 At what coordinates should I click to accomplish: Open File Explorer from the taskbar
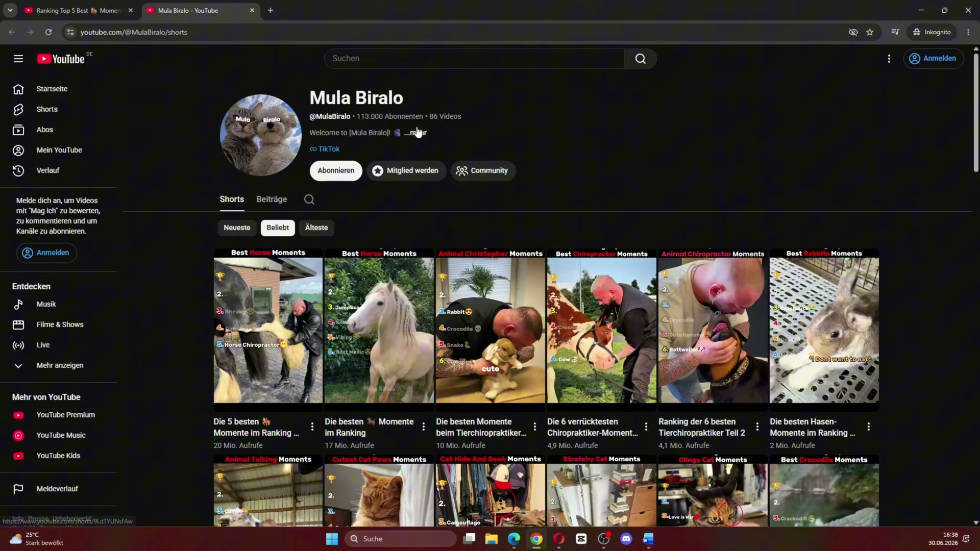click(492, 539)
